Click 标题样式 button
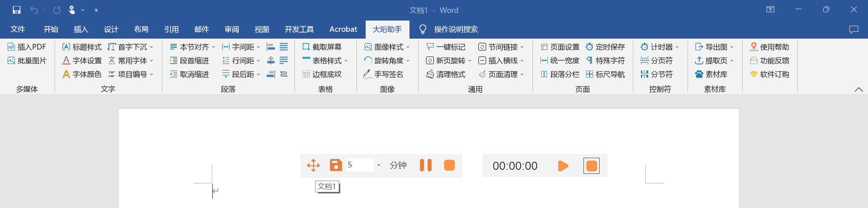This screenshot has width=868, height=208. click(x=82, y=47)
